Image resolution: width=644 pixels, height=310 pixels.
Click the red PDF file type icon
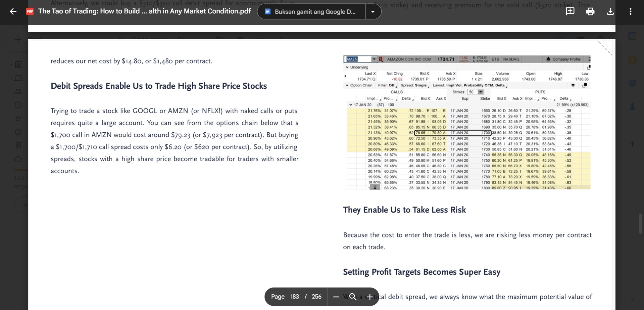[30, 11]
